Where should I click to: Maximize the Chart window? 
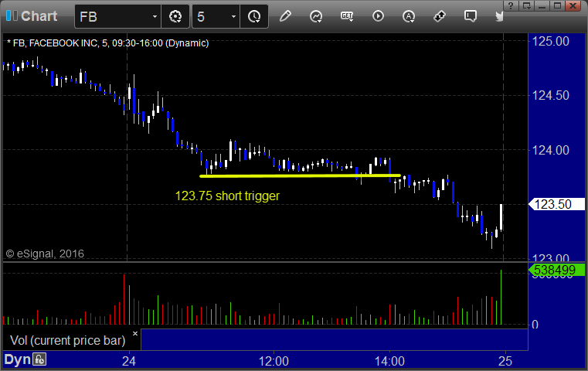tap(558, 5)
